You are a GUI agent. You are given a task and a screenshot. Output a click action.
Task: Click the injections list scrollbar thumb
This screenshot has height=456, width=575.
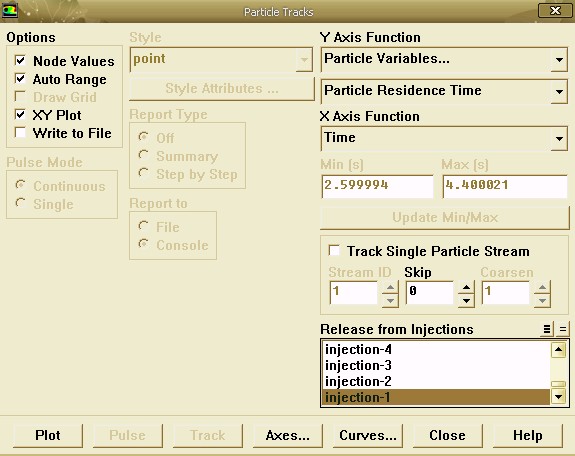(x=558, y=384)
